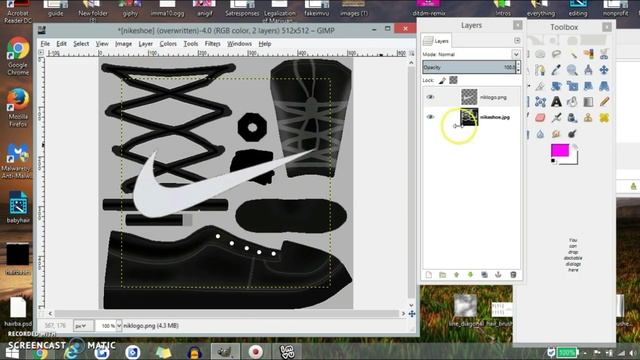Screen dimensions: 640x360
Task: Toggle lock alpha channel checkerboard
Action: tap(453, 80)
